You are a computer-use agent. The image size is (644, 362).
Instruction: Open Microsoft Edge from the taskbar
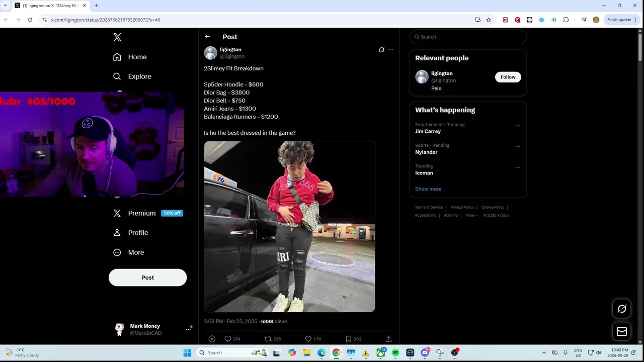click(321, 352)
